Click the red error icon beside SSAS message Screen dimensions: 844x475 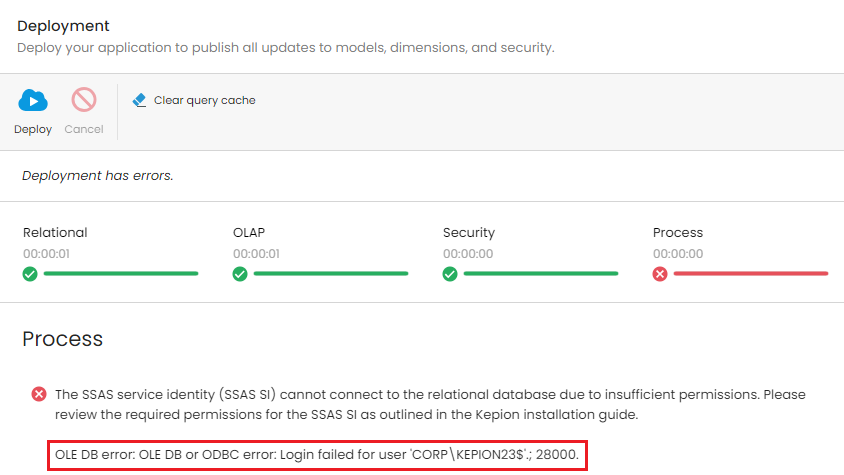39,394
